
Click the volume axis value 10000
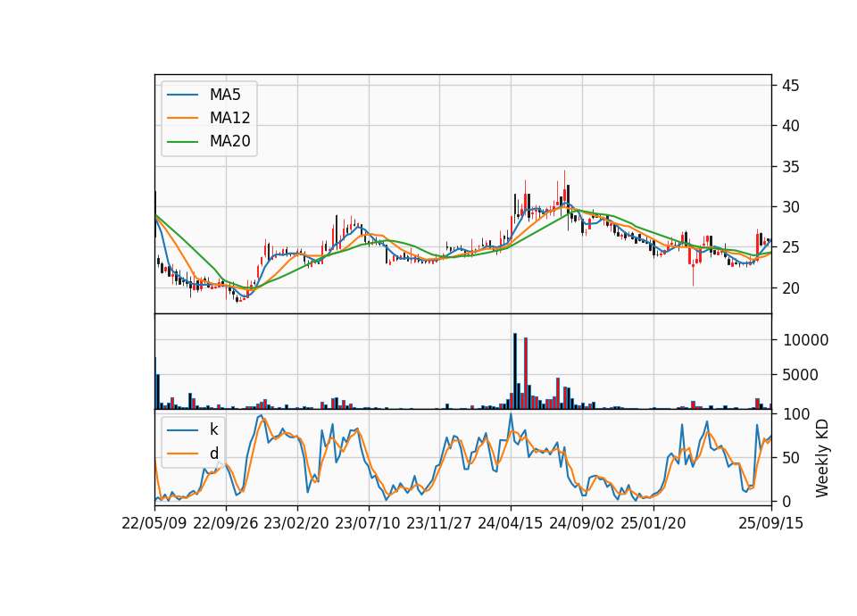805,340
